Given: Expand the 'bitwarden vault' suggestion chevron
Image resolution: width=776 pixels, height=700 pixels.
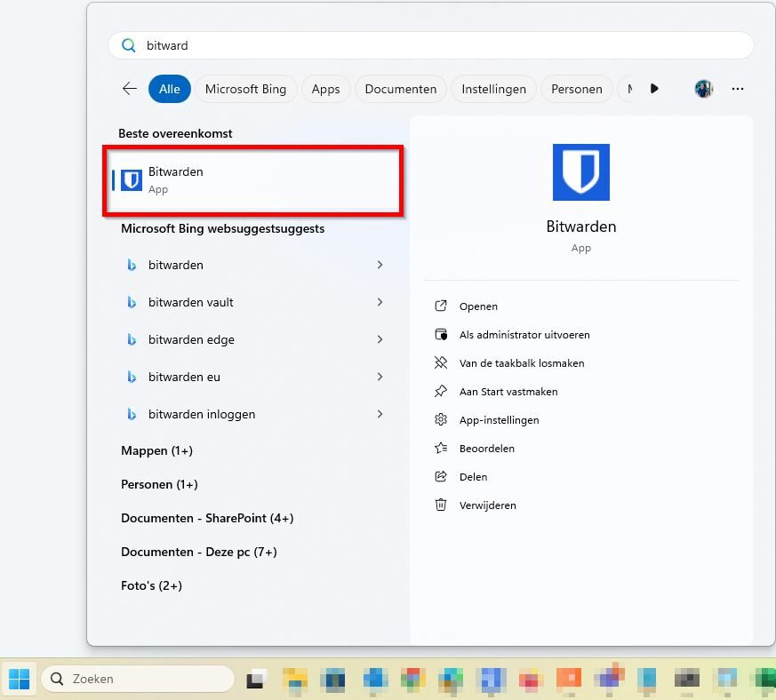Looking at the screenshot, I should coord(380,302).
